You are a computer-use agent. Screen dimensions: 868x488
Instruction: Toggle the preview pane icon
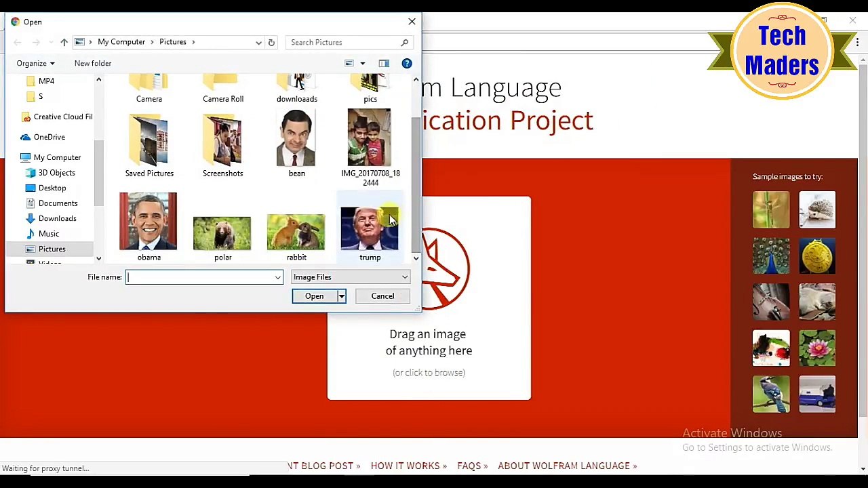click(x=384, y=63)
